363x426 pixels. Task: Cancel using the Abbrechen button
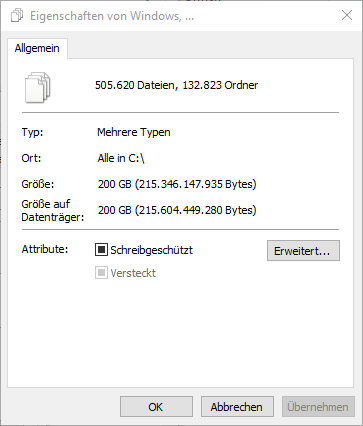(237, 407)
